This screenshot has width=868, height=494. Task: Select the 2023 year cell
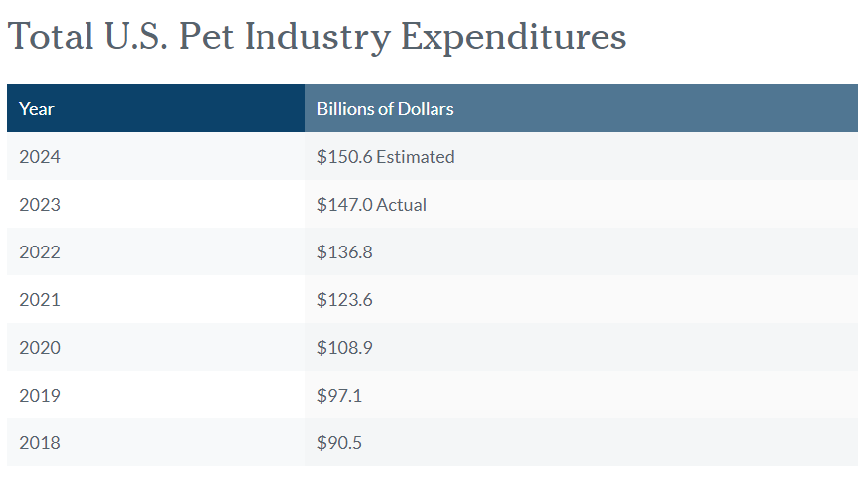coord(40,205)
